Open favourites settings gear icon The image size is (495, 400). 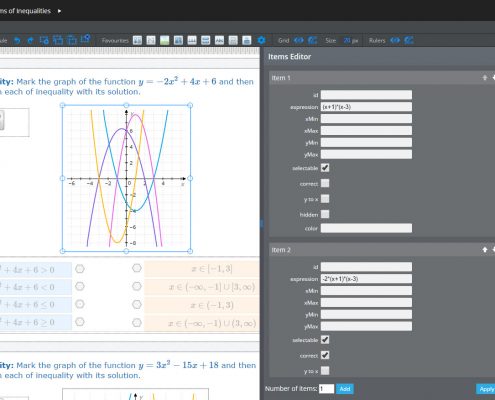pos(261,40)
